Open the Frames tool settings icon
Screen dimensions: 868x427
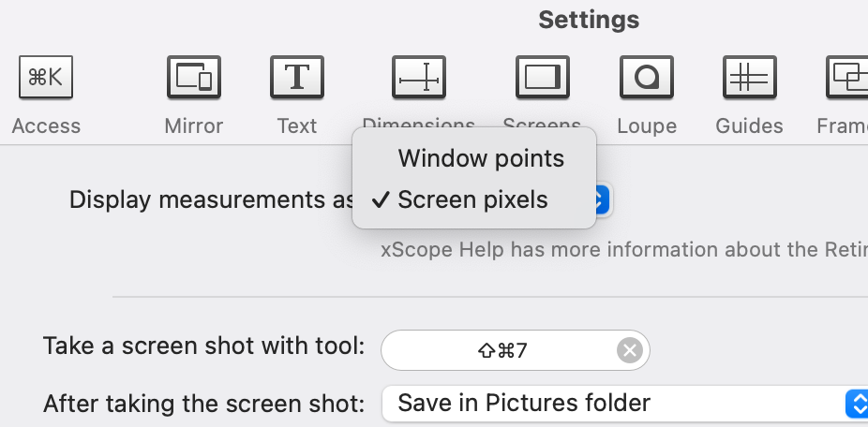[x=846, y=77]
